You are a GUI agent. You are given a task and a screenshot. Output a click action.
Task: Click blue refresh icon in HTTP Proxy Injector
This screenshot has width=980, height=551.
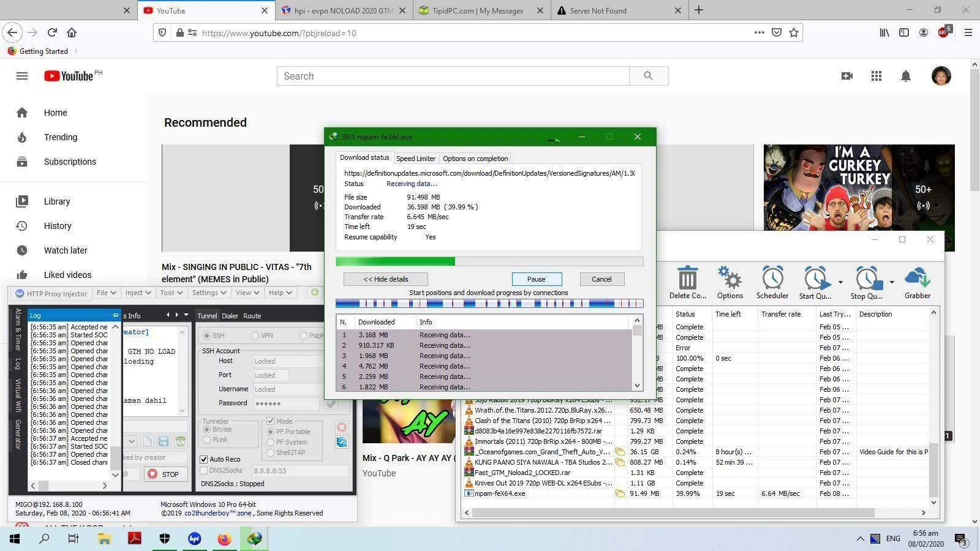pyautogui.click(x=342, y=441)
